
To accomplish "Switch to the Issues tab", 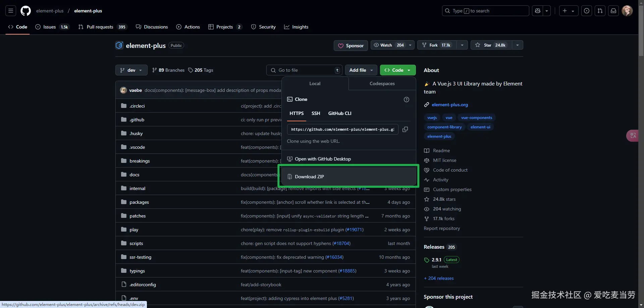I will tap(52, 27).
